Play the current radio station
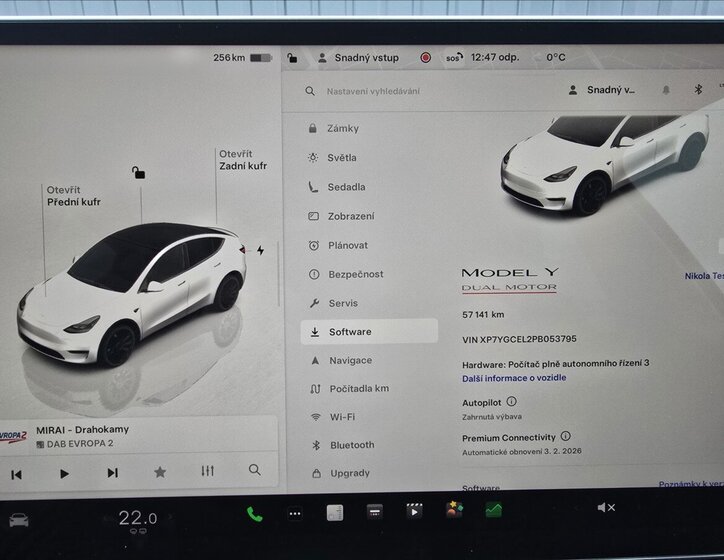Screen dimensions: 724x560 [x=65, y=474]
